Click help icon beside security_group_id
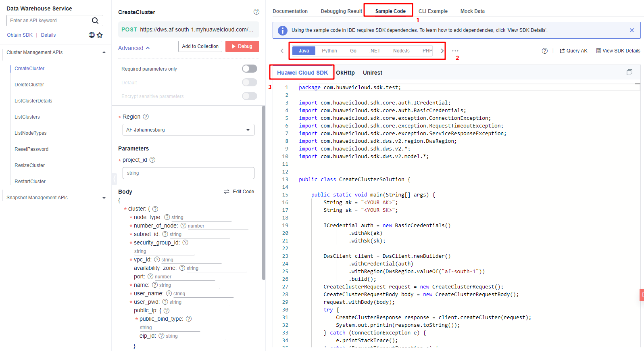644x351 pixels. (x=185, y=242)
